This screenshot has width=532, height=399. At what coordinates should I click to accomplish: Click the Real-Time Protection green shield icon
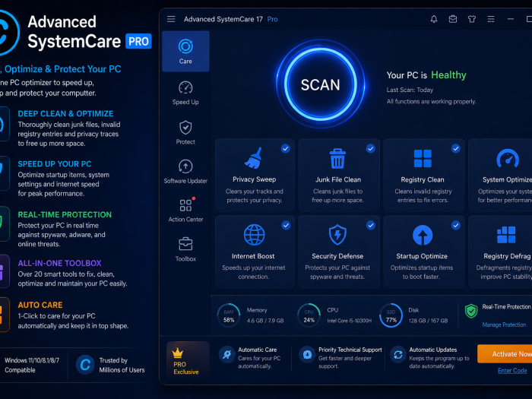coord(471,311)
